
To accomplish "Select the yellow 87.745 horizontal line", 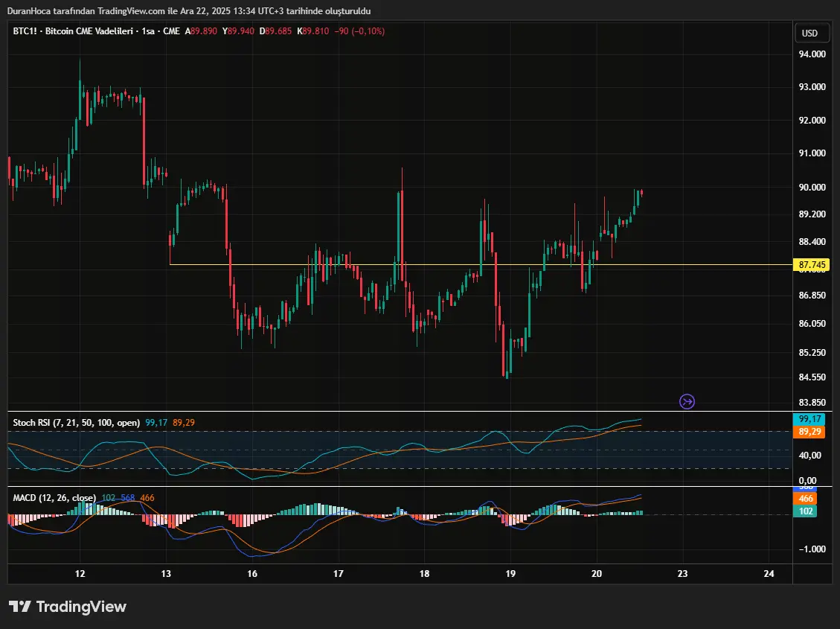I will point(481,264).
